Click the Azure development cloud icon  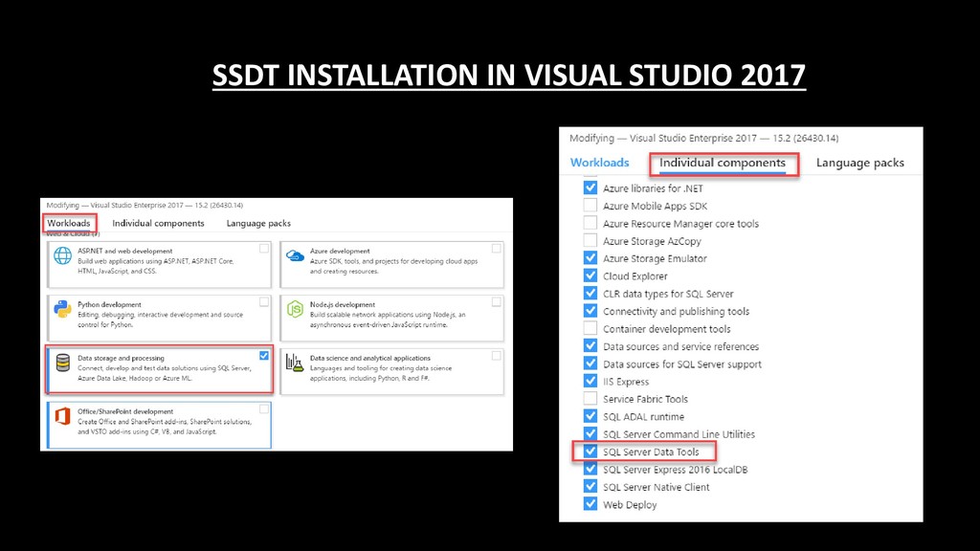(295, 256)
